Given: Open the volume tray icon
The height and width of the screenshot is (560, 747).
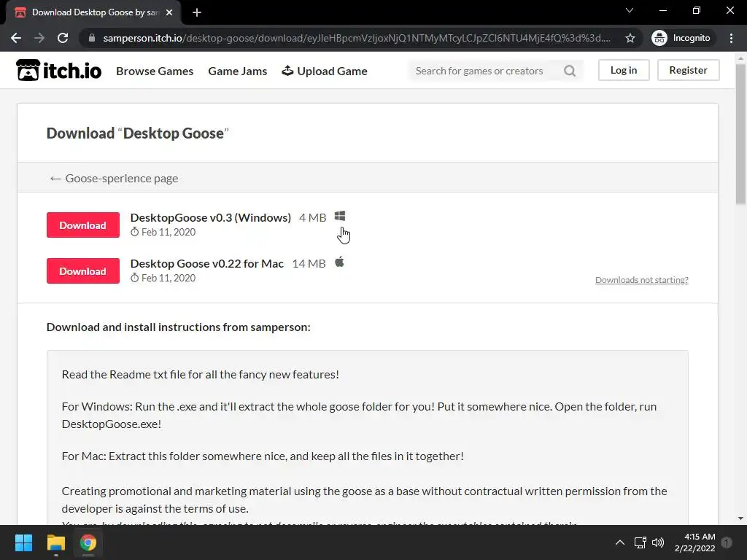Looking at the screenshot, I should point(658,542).
